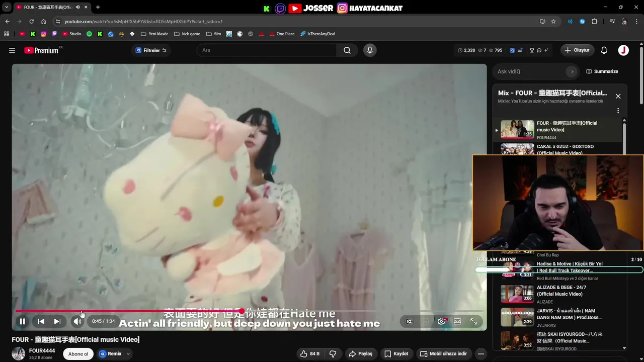644x362 pixels.
Task: Click Mobil cihaza indir button
Action: click(x=443, y=354)
